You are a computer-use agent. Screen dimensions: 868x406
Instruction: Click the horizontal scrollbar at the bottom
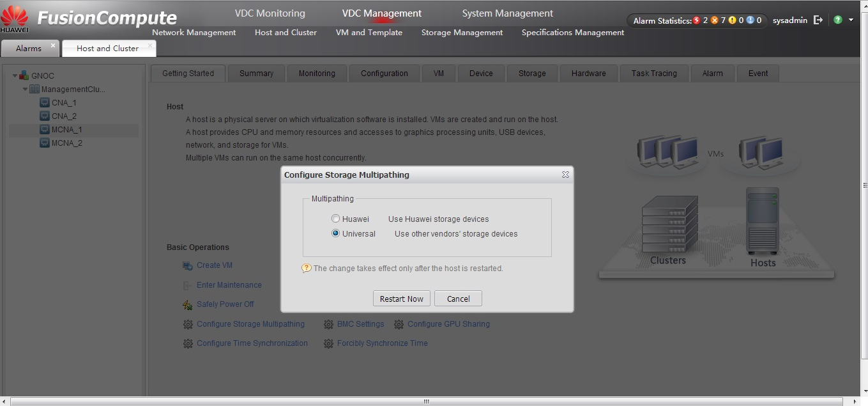pos(427,402)
